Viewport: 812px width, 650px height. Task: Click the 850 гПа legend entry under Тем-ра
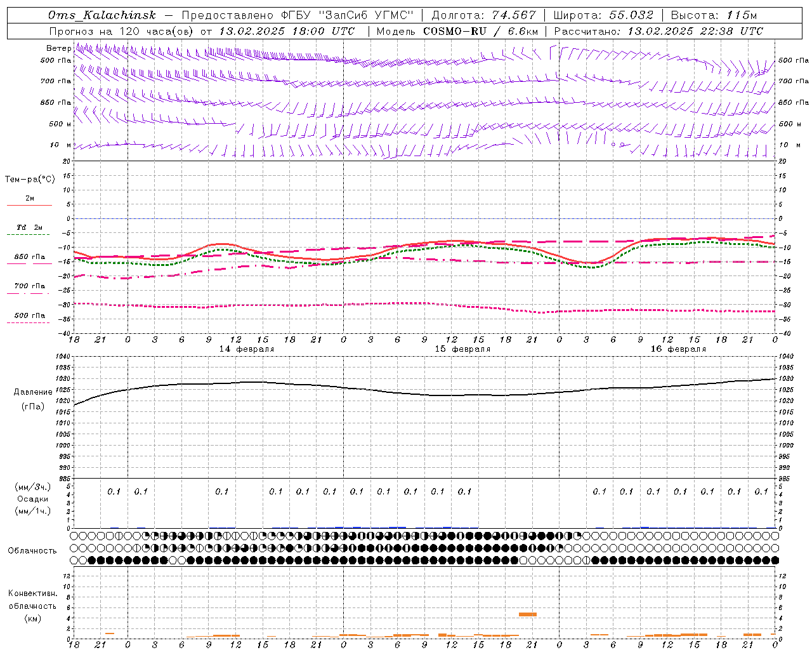point(30,257)
